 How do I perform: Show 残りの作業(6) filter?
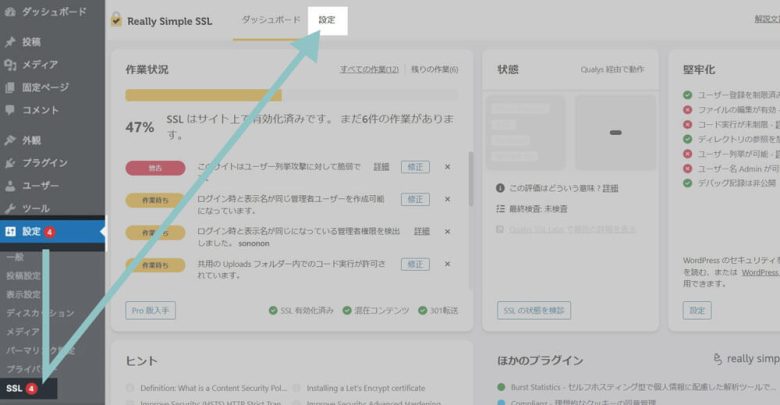coord(434,69)
